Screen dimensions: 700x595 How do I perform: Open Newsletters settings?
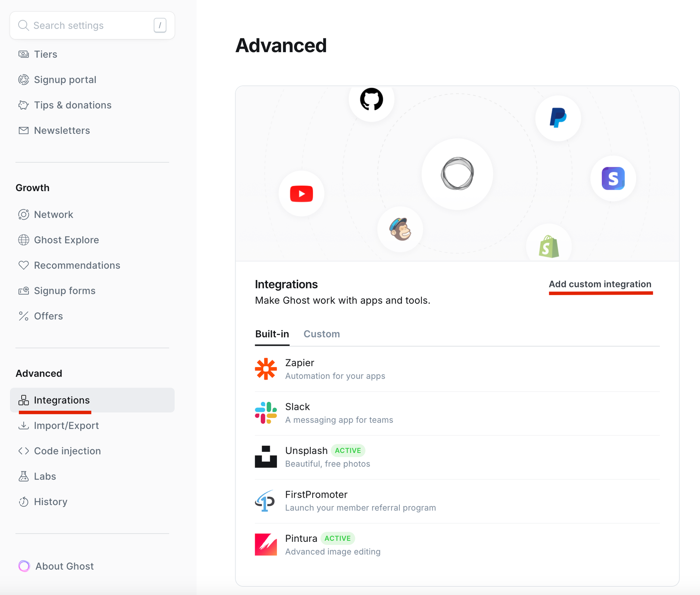pos(62,131)
